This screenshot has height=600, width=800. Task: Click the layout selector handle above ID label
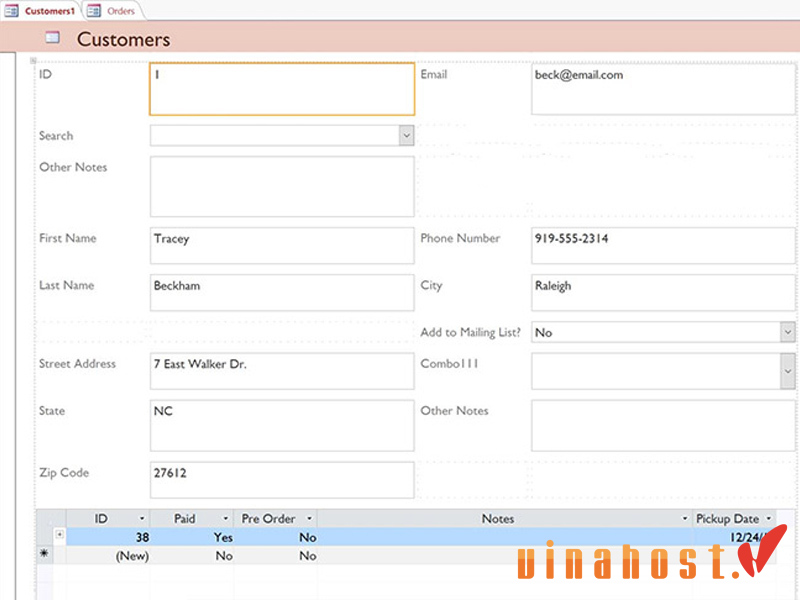pyautogui.click(x=33, y=60)
